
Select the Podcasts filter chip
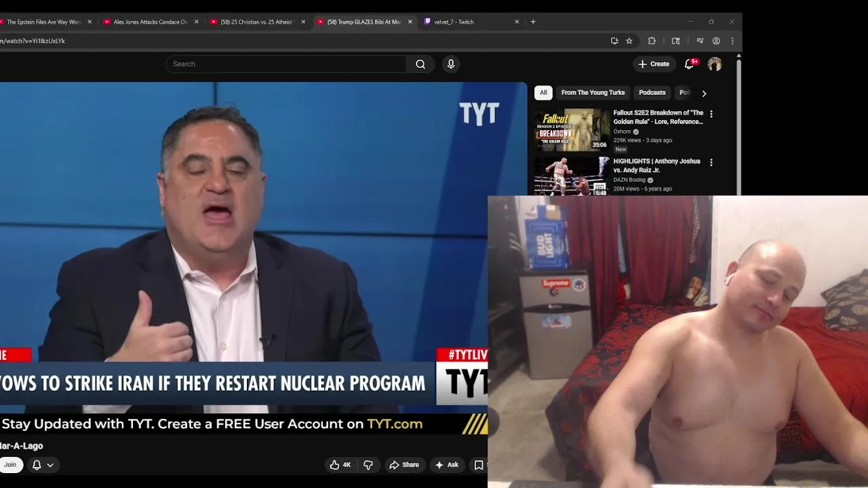pyautogui.click(x=652, y=93)
